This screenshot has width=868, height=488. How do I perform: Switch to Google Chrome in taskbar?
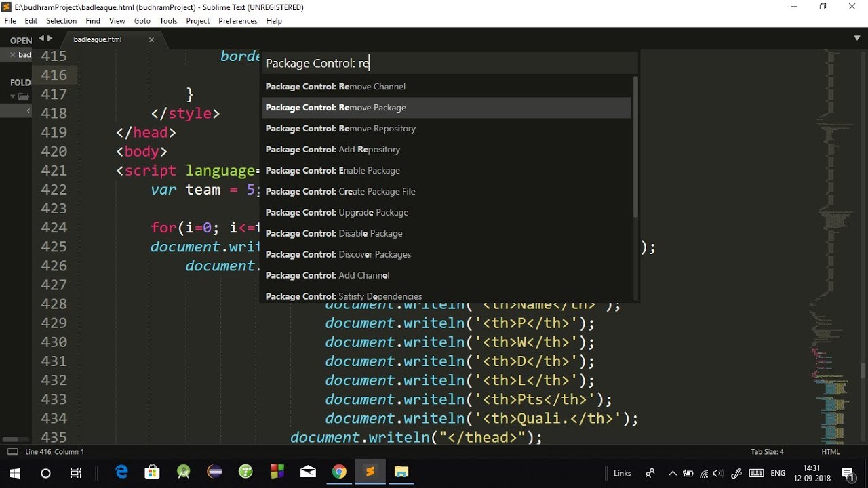coord(339,472)
